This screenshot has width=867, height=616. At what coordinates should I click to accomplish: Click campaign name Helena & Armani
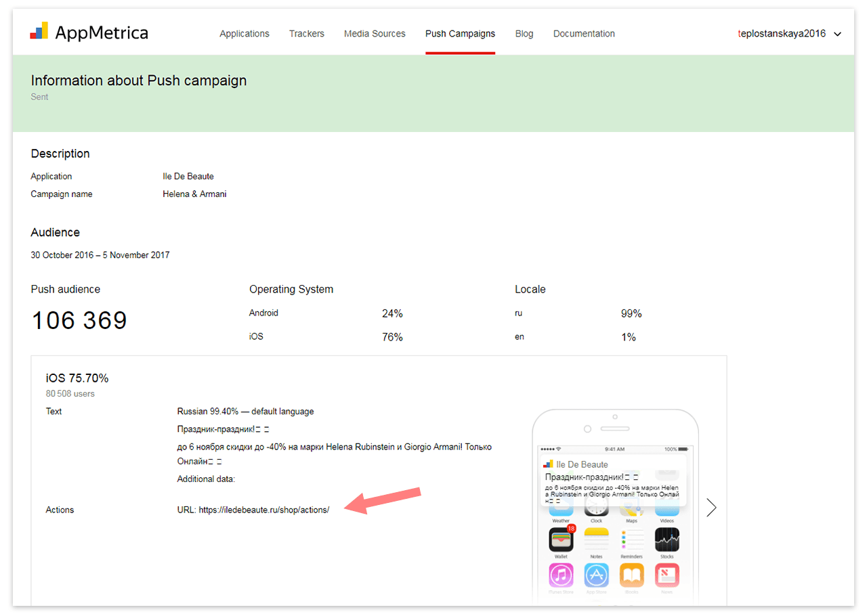(x=194, y=194)
